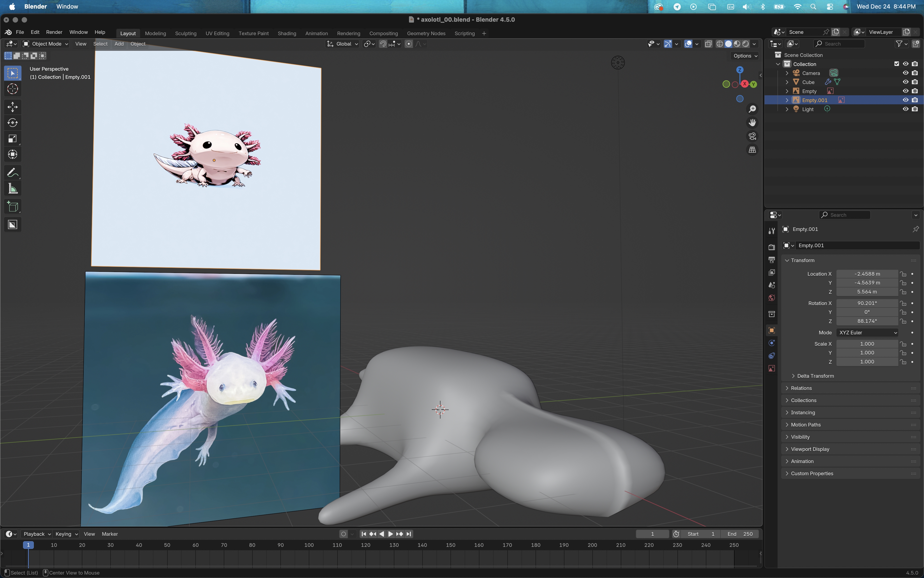Open the Render properties tab

click(772, 247)
